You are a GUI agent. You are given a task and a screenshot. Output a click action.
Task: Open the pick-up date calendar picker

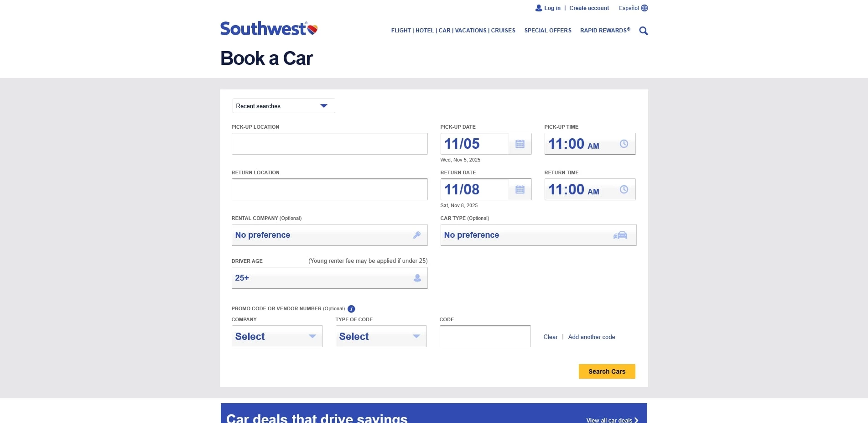(x=520, y=143)
